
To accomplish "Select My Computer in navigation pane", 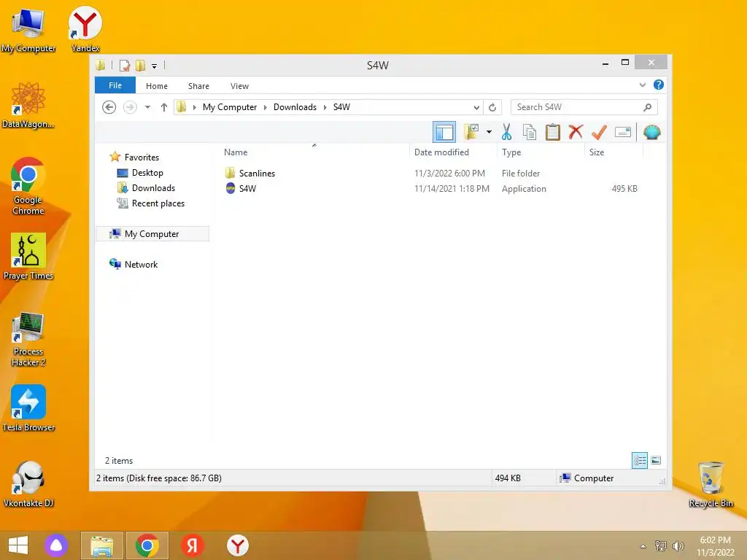I will [x=152, y=234].
